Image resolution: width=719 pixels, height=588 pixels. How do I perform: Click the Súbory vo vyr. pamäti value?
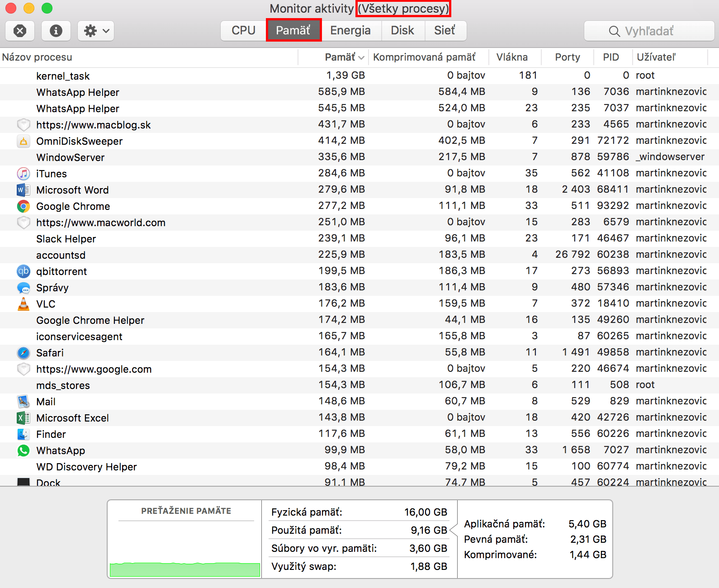[x=428, y=548]
